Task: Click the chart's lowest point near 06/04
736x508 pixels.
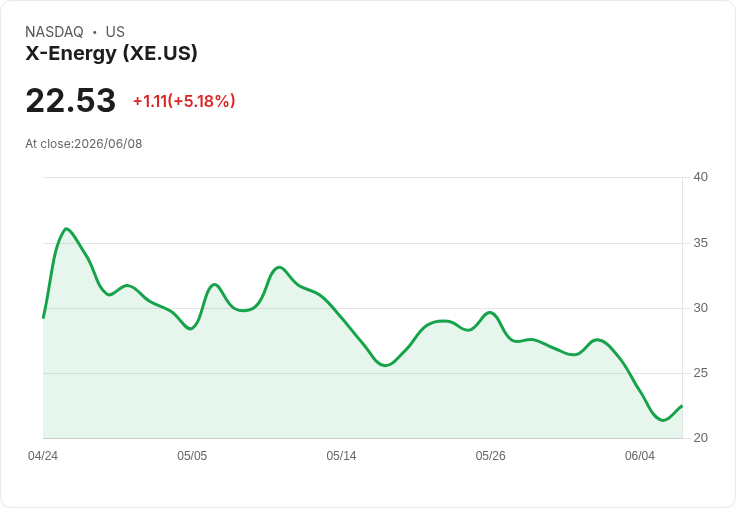Action: tap(663, 420)
